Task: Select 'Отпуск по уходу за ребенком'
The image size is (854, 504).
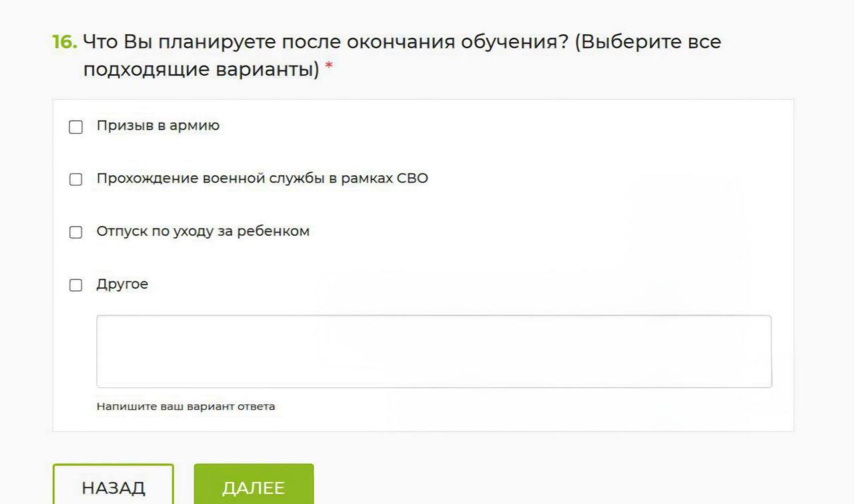Action: (x=75, y=232)
